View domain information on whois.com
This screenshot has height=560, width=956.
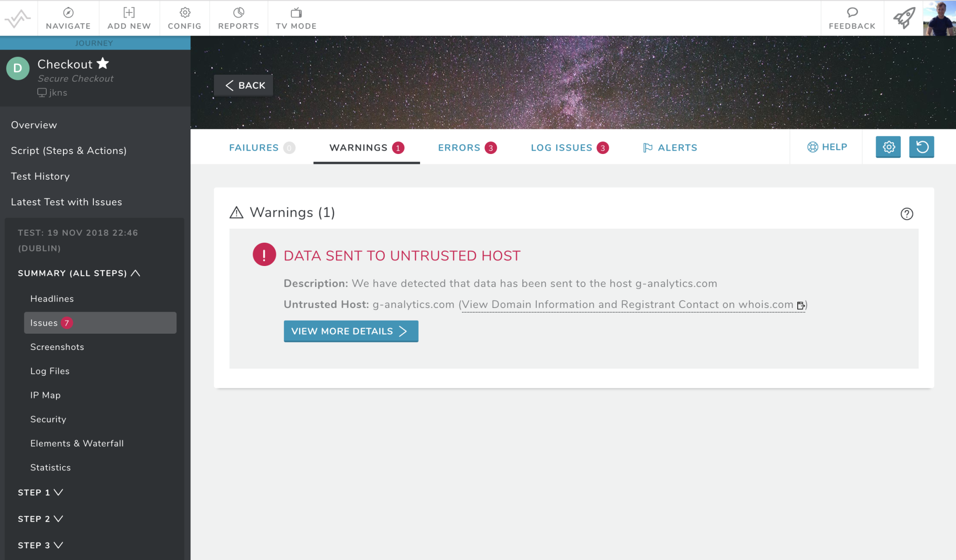(630, 304)
